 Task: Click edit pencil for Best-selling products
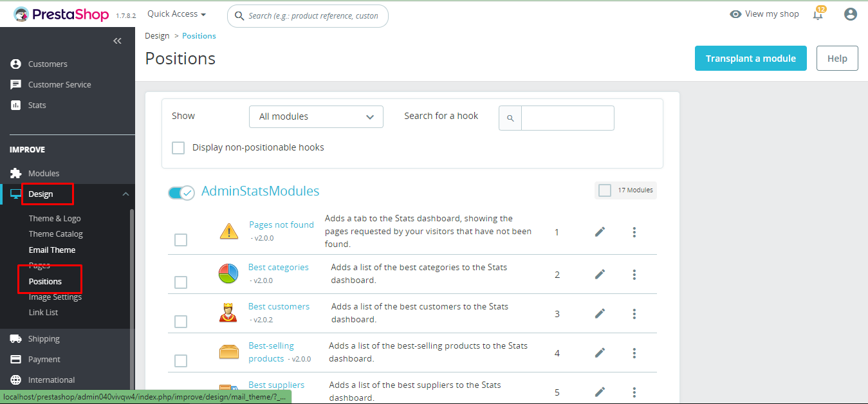pos(600,353)
